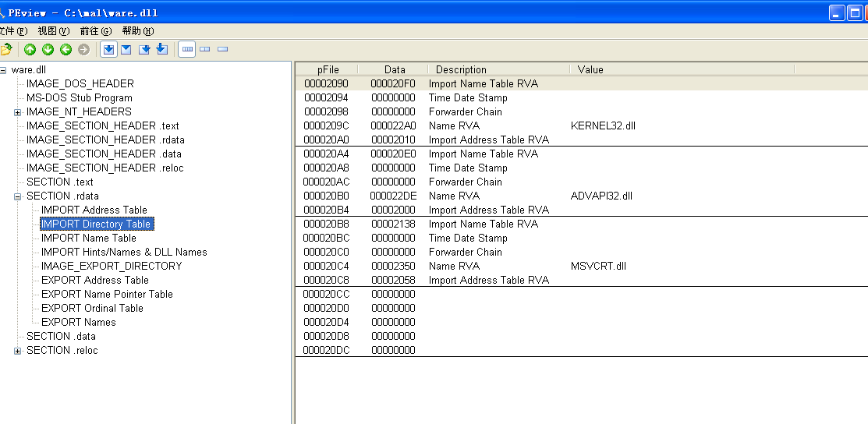The height and width of the screenshot is (424, 868).
Task: Select the third address mode icon
Action: coord(144,50)
